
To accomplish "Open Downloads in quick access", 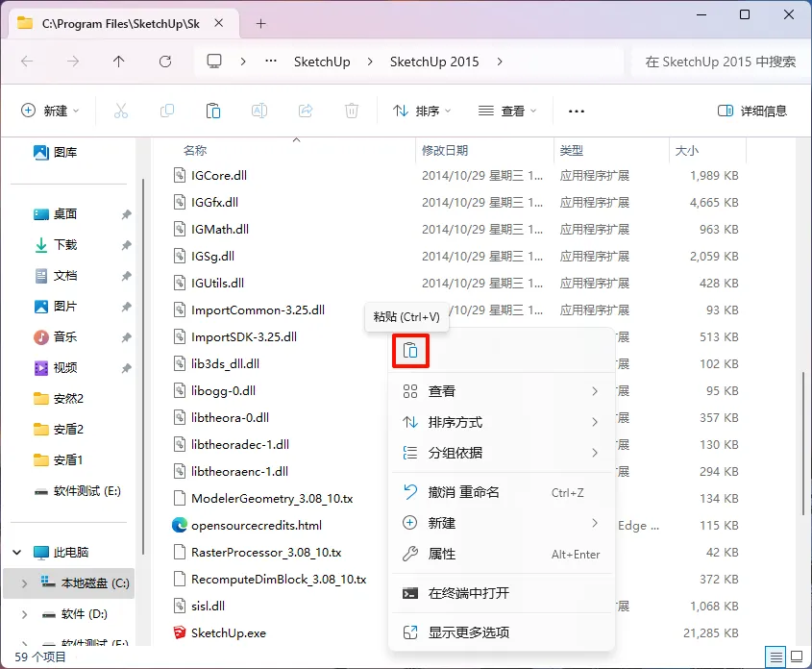I will pos(55,244).
